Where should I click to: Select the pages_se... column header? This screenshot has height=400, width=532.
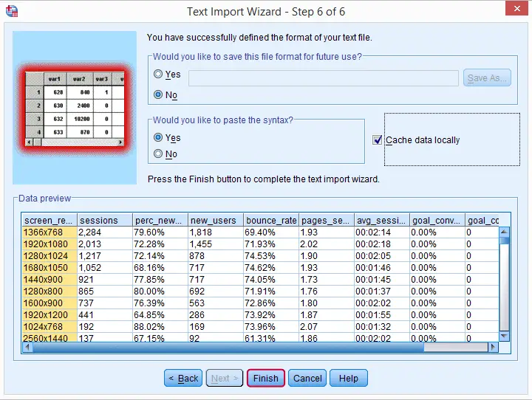pyautogui.click(x=327, y=221)
